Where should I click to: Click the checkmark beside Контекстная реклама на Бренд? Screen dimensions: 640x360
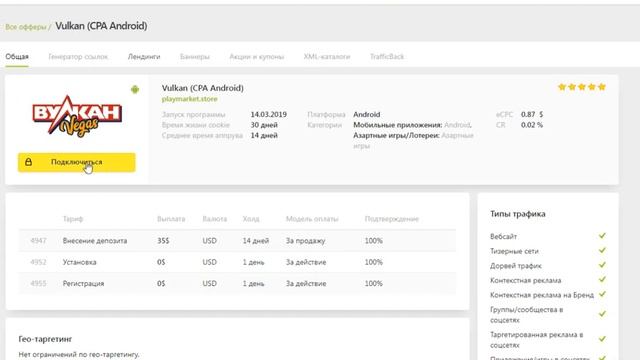[x=602, y=294]
